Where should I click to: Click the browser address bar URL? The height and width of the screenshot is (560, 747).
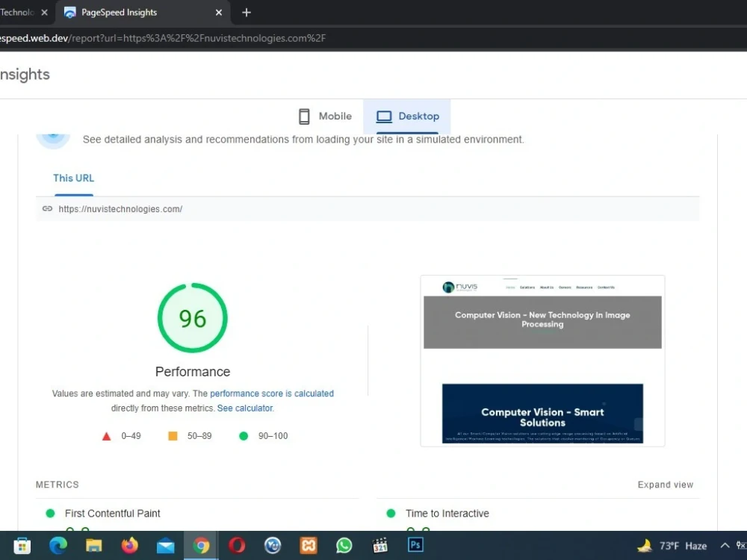(162, 38)
